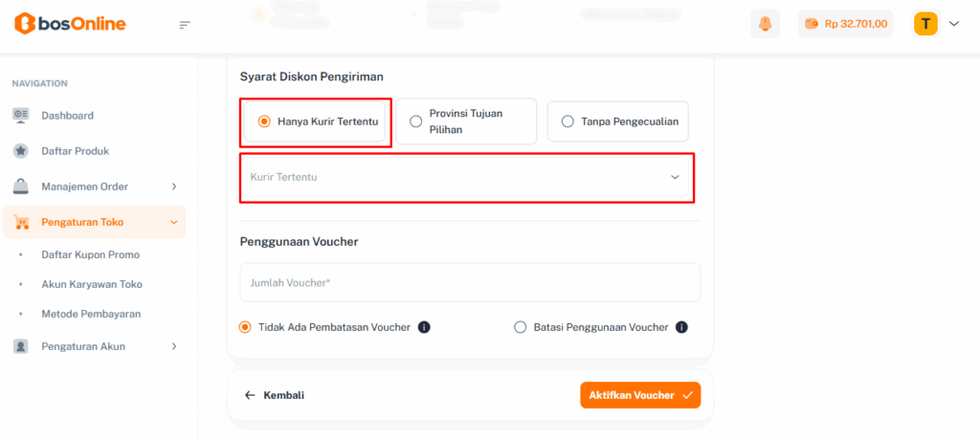Choose Tanpa Pengecualian radio option
Image resolution: width=980 pixels, height=441 pixels.
pos(568,121)
